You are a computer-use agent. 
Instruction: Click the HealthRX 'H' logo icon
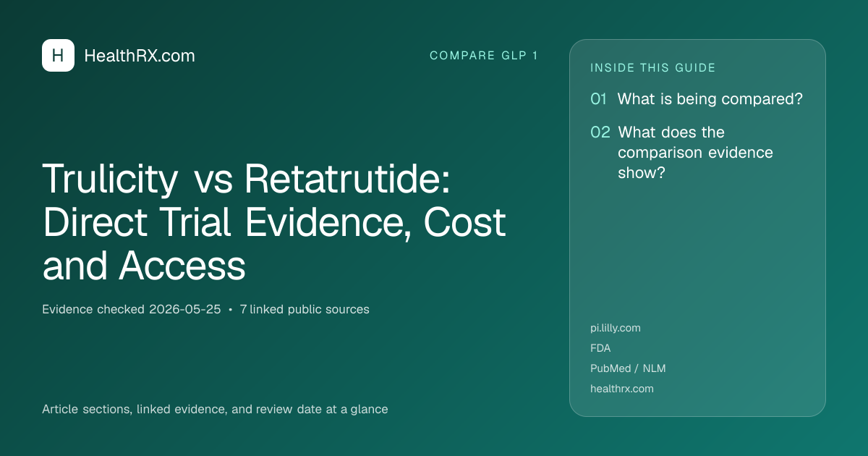[58, 56]
